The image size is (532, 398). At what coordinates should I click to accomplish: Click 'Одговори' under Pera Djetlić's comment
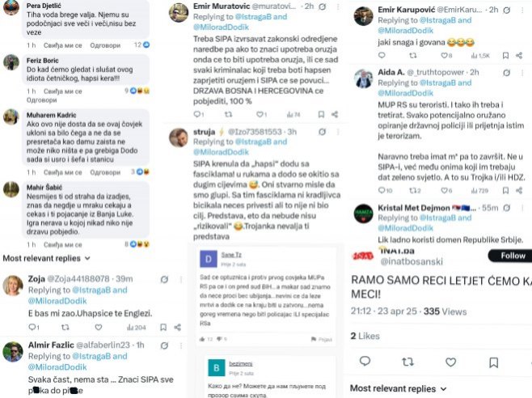pos(107,44)
